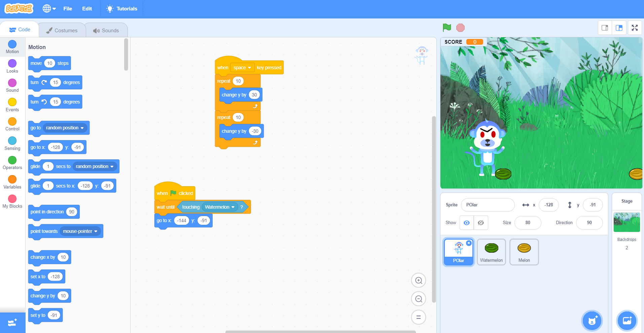Open Tutorials
Screen dimensions: 644x333
coord(122,9)
